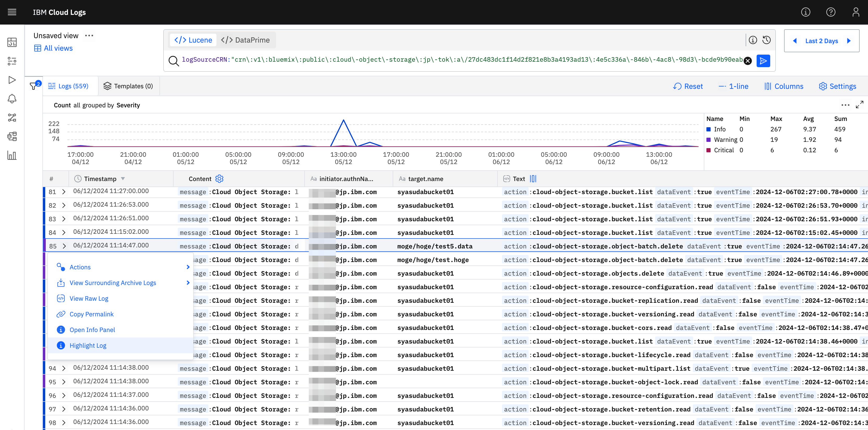Click the alerts bell icon in sidebar
The image size is (868, 430).
[x=12, y=99]
